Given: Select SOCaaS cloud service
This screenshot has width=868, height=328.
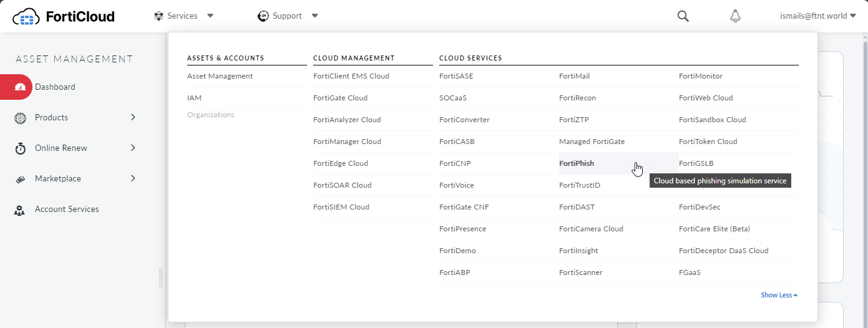Looking at the screenshot, I should point(453,98).
